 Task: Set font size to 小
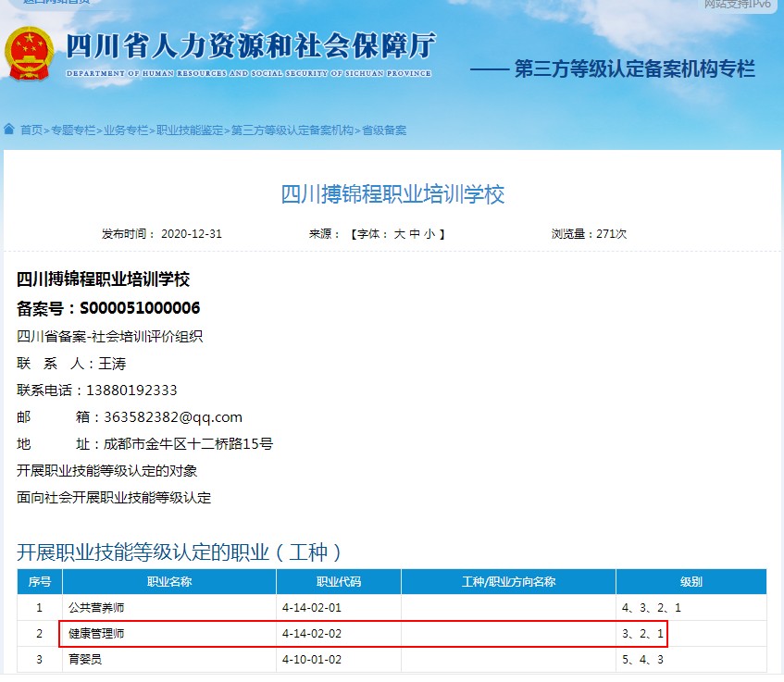click(429, 234)
